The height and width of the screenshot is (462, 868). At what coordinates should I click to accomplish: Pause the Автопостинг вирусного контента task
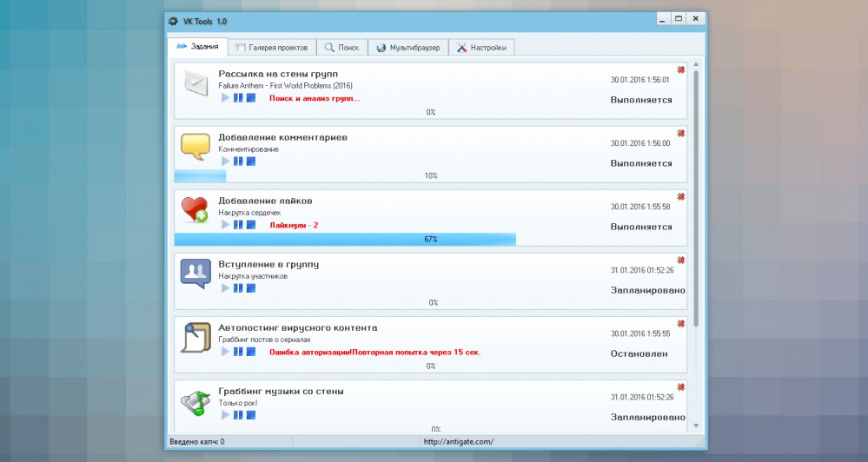pyautogui.click(x=238, y=352)
